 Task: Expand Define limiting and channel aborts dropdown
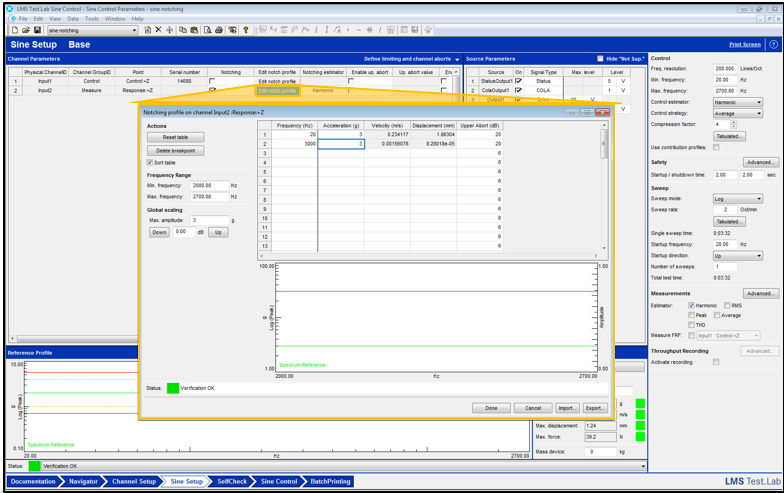click(x=457, y=59)
